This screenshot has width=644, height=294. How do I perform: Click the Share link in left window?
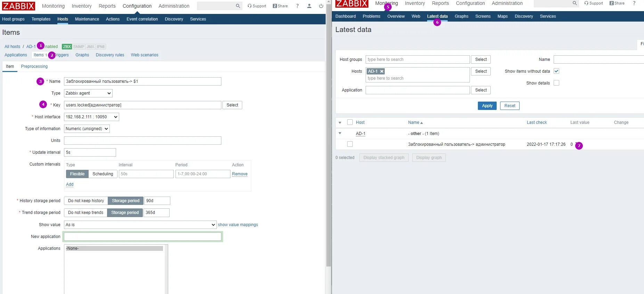coord(280,6)
